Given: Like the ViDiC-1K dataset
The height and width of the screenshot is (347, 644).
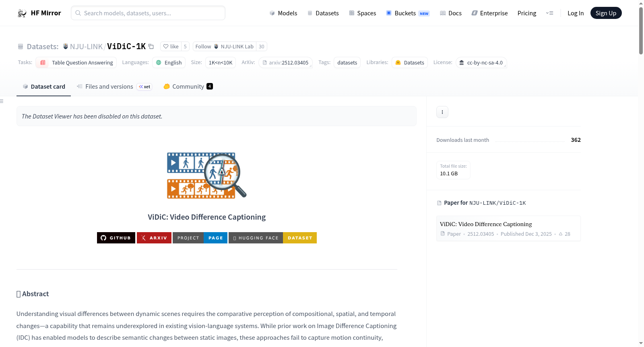Looking at the screenshot, I should [171, 46].
